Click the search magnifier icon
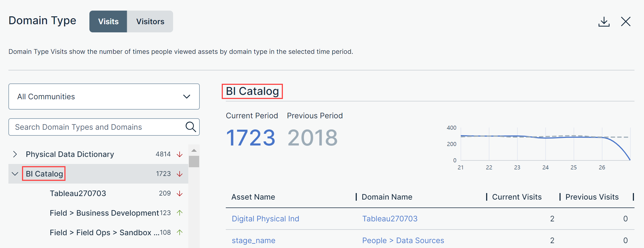 click(x=191, y=127)
